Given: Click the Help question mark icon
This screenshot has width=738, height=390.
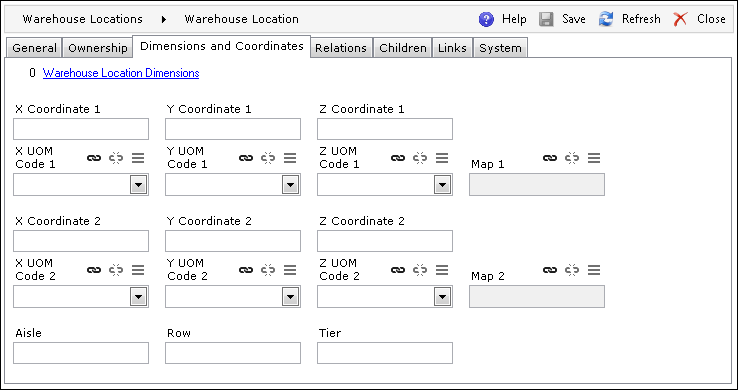Looking at the screenshot, I should pyautogui.click(x=486, y=19).
